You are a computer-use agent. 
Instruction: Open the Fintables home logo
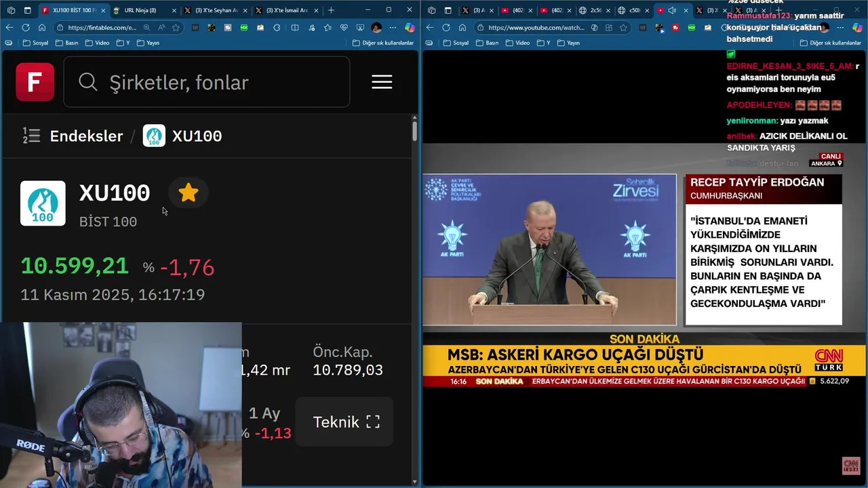pos(35,82)
